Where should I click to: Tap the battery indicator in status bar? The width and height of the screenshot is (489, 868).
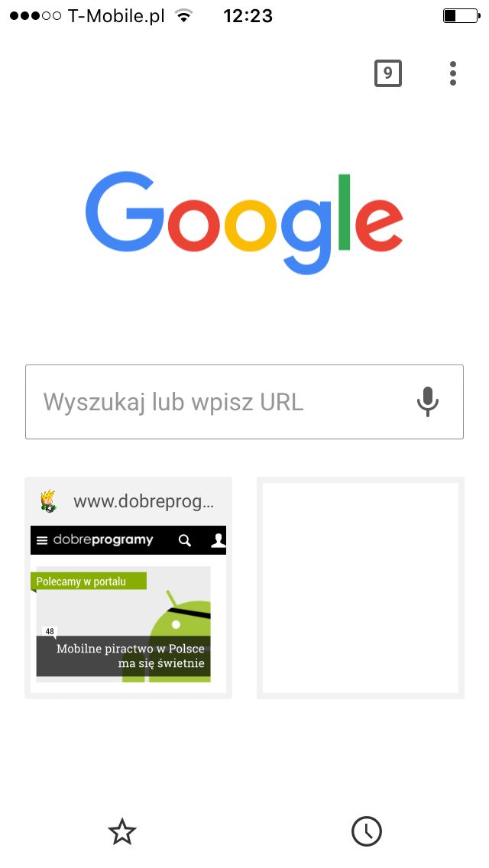click(461, 16)
